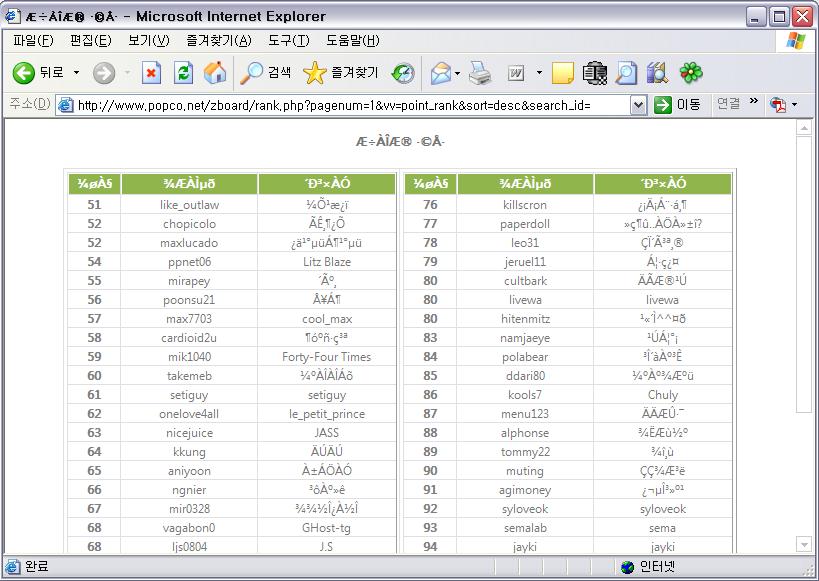Open the 도구(T) menu
This screenshot has height=581, width=819.
[288, 41]
